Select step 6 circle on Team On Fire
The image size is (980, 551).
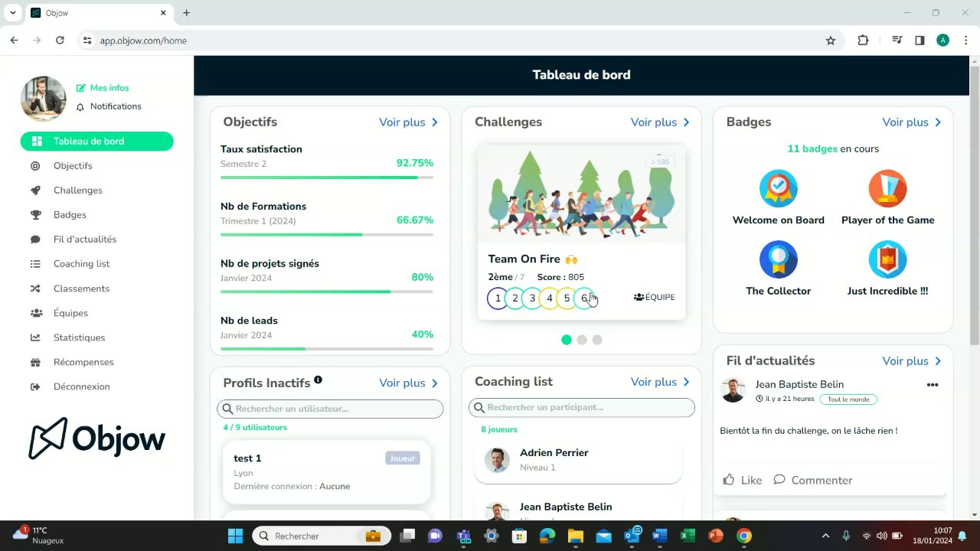point(584,298)
